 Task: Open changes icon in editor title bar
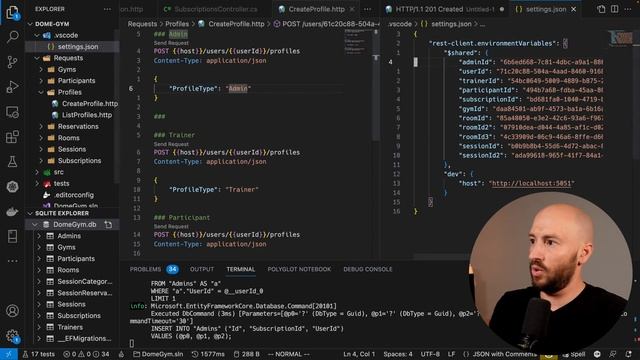pyautogui.click(x=601, y=9)
